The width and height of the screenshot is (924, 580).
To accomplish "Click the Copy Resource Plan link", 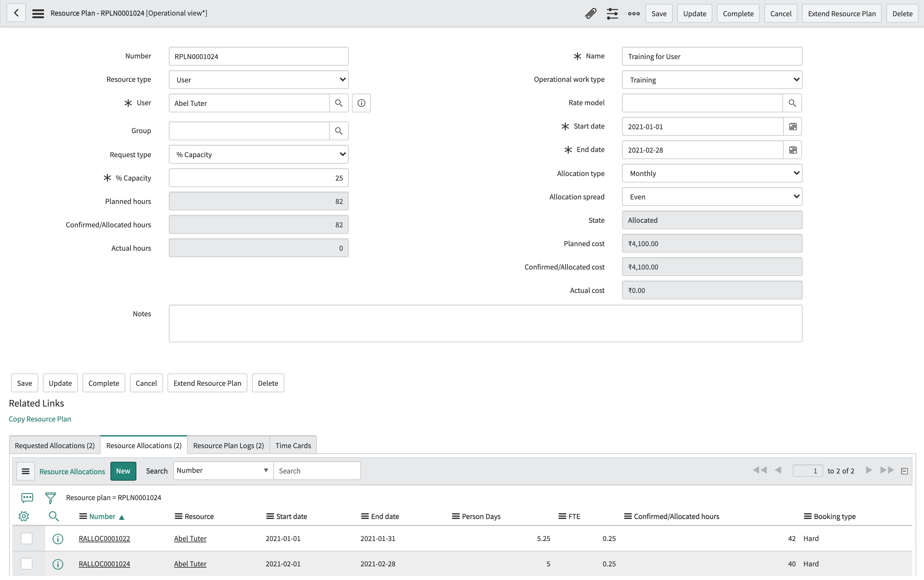I will pyautogui.click(x=40, y=419).
